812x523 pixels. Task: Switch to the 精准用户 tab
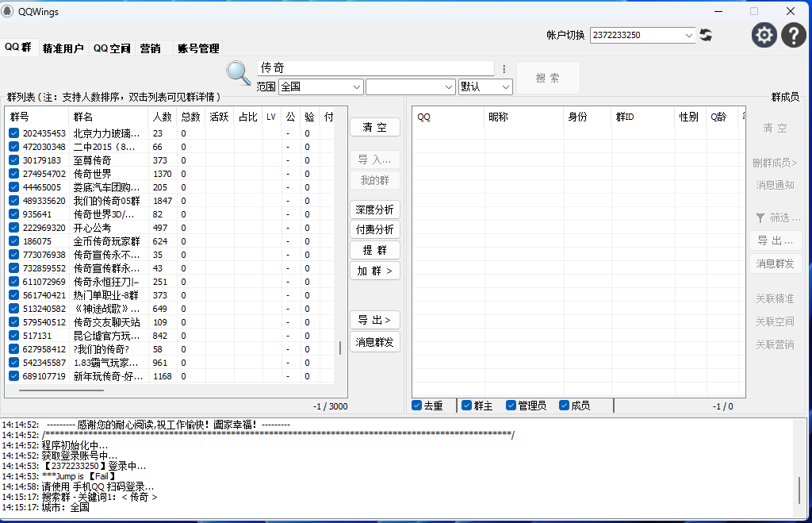coord(63,48)
